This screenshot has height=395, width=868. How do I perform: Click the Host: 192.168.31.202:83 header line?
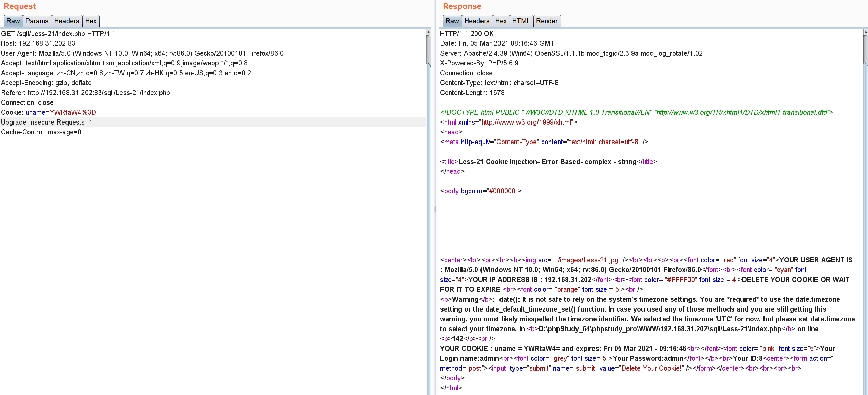tap(38, 43)
